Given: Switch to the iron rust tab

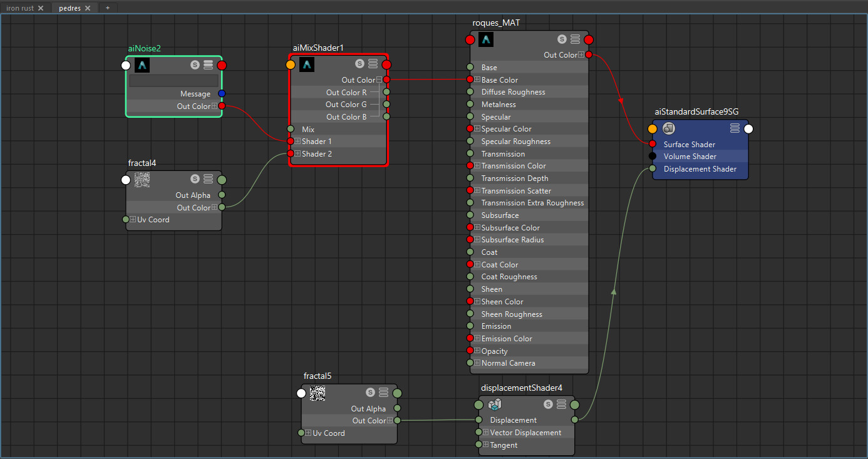Looking at the screenshot, I should 19,8.
